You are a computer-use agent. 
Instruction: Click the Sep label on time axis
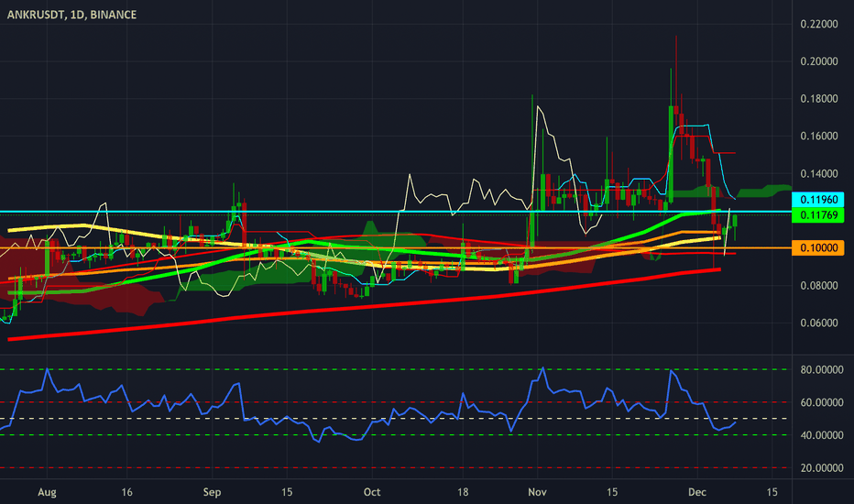point(212,493)
